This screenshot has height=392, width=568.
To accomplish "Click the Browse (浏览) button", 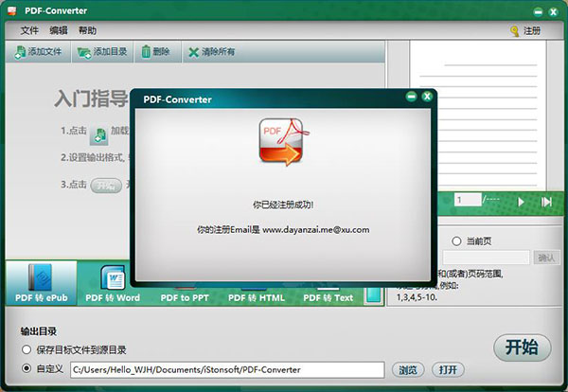I will 406,369.
